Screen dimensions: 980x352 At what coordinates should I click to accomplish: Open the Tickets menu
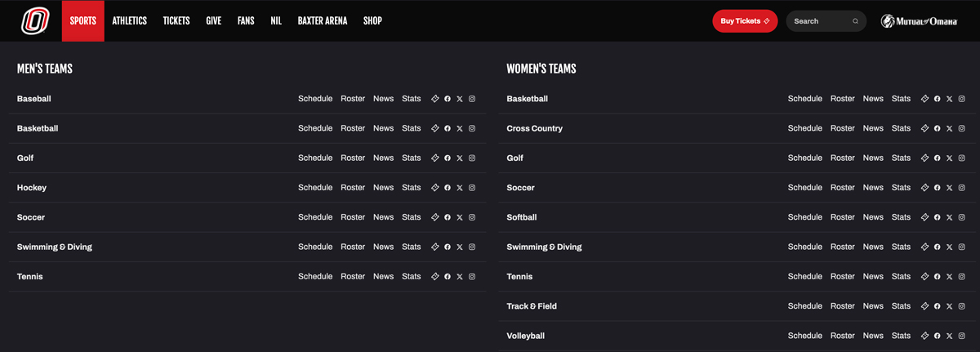pos(176,20)
